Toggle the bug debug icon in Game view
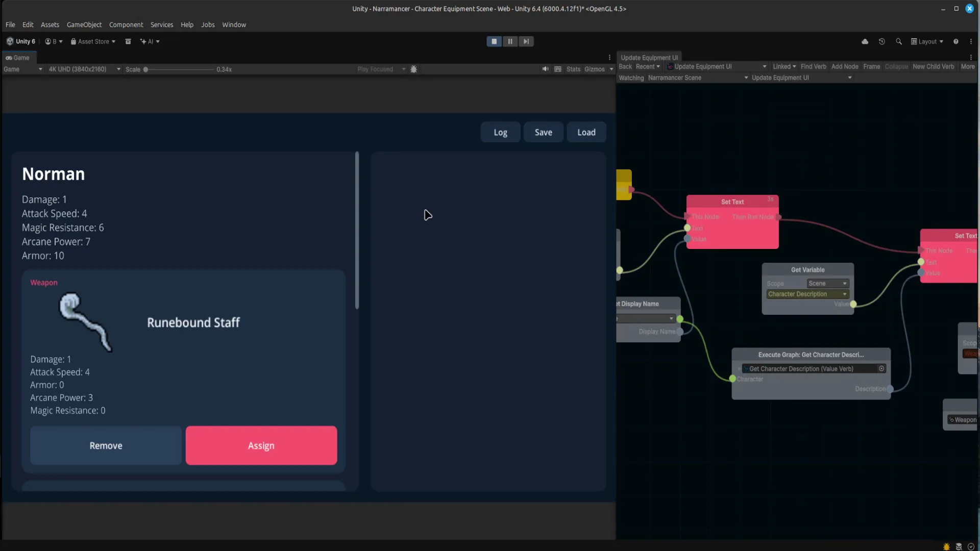 click(413, 69)
